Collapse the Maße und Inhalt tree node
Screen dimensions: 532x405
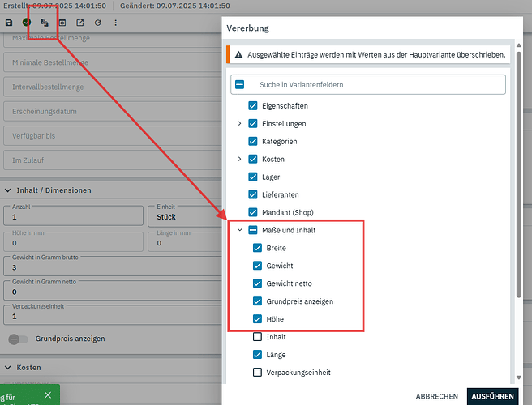click(239, 230)
